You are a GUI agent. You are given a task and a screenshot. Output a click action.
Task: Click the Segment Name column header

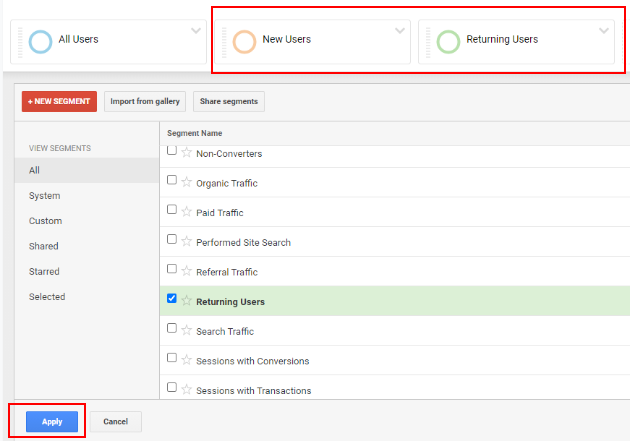194,133
